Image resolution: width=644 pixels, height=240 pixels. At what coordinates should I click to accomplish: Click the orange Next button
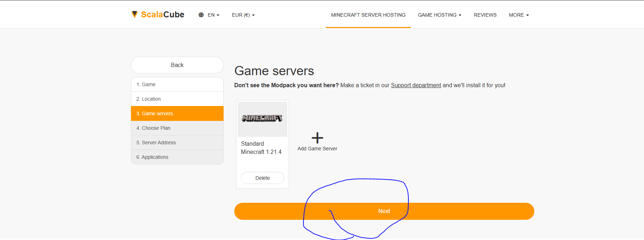pos(384,211)
